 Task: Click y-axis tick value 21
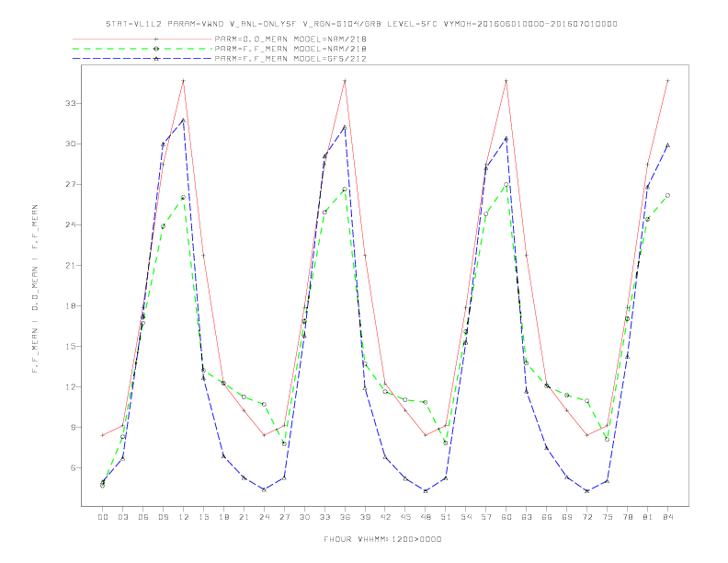click(x=71, y=265)
